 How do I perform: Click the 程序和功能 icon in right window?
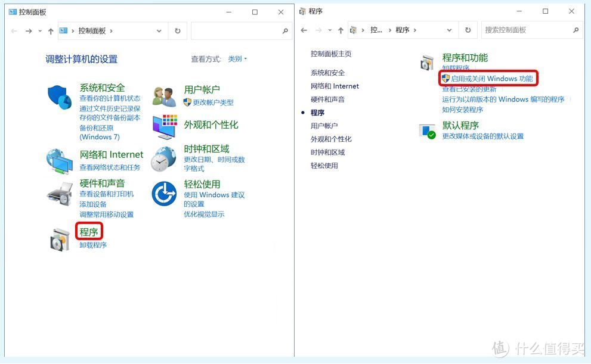[427, 61]
